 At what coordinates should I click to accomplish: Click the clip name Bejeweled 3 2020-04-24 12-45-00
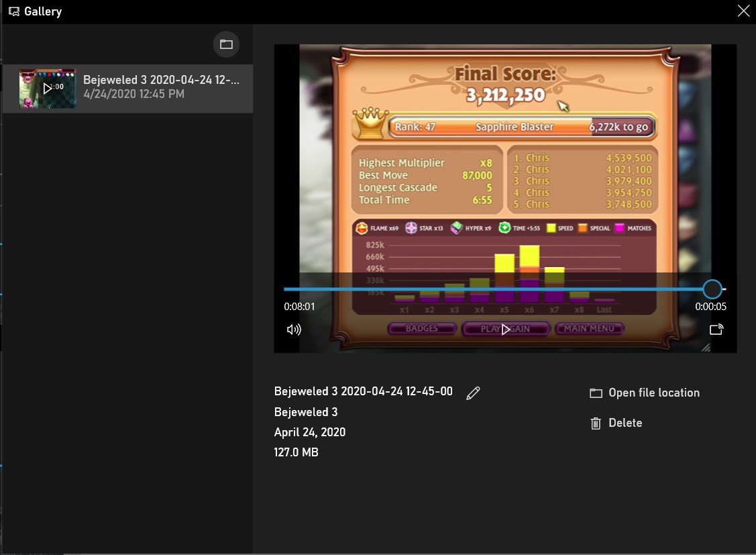363,392
